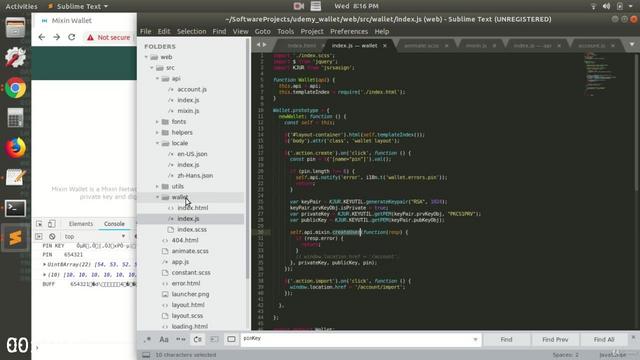Go to next tab using right arrow
640x360 pixels.
(264, 44)
